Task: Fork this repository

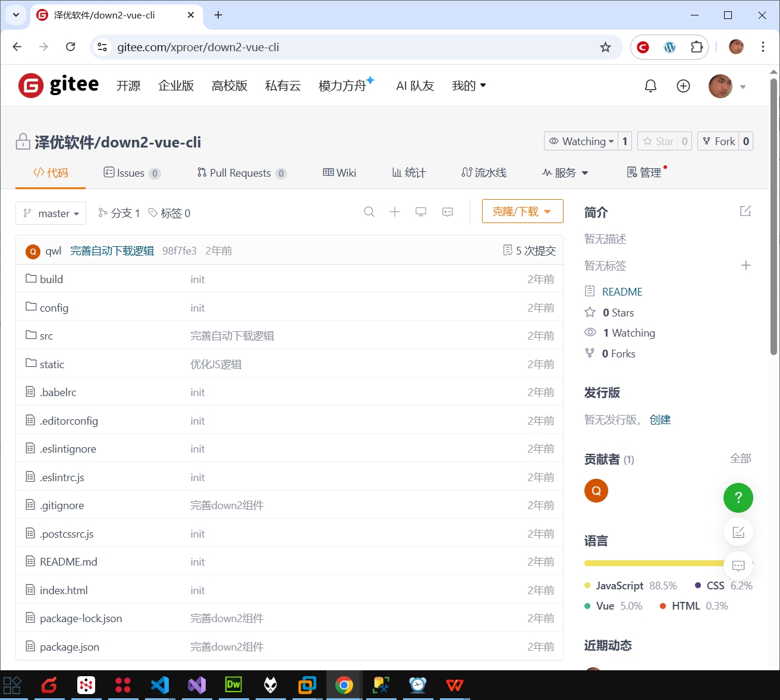Action: tap(718, 141)
